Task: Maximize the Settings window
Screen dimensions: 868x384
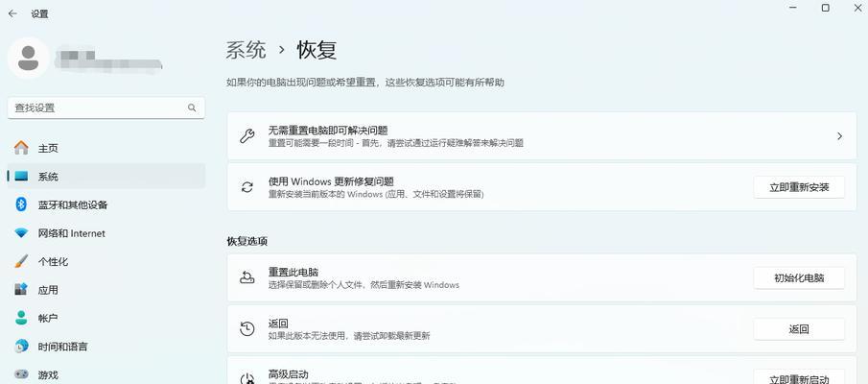Action: (x=826, y=8)
